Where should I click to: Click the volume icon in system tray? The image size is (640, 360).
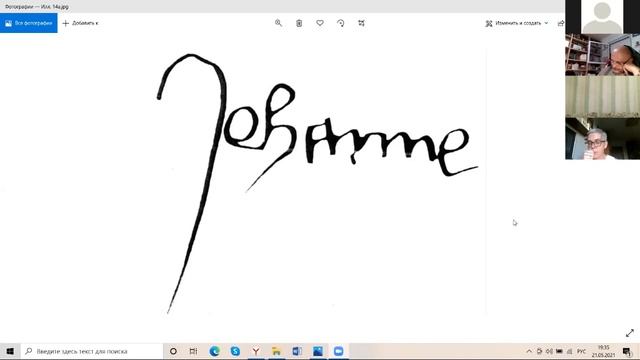(x=549, y=351)
